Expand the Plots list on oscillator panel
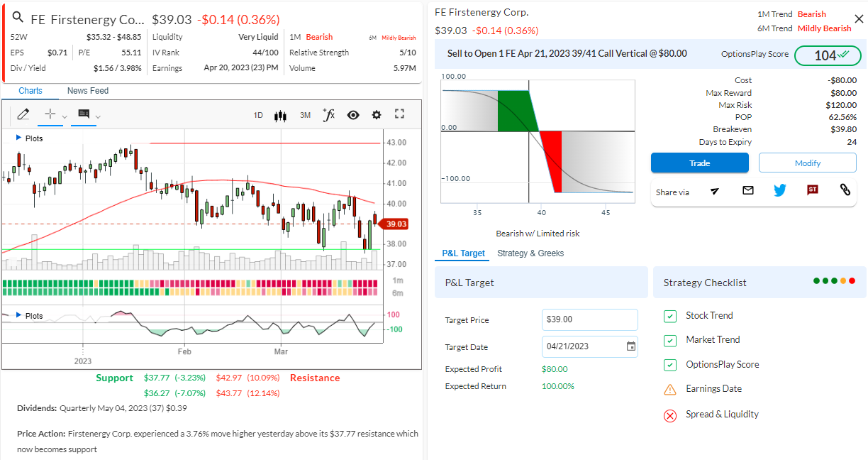The width and height of the screenshot is (868, 460). pos(29,316)
